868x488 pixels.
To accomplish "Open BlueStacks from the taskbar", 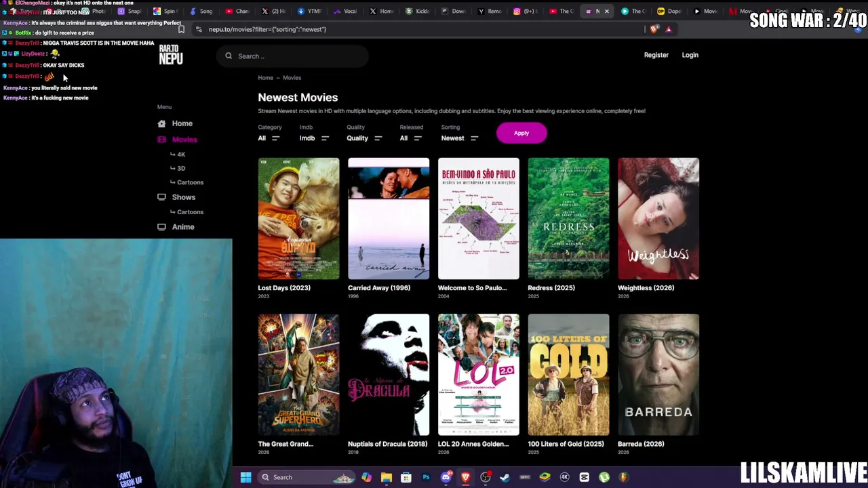I will 545,477.
